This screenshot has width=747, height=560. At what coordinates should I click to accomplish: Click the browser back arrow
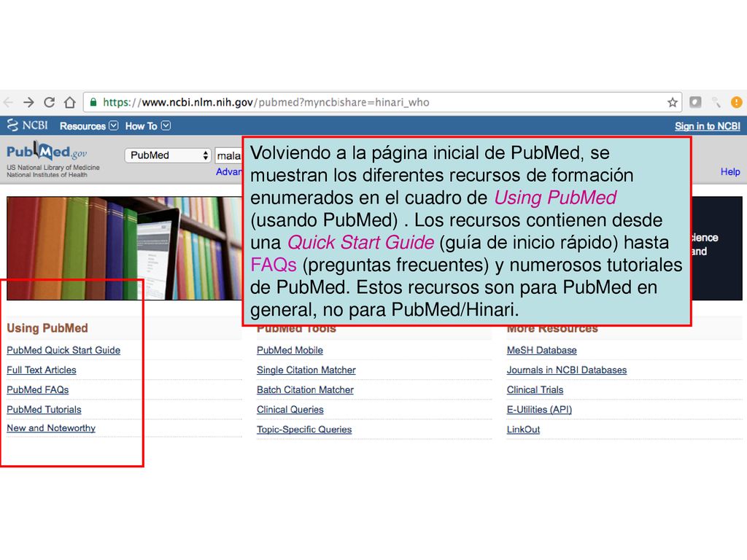click(x=8, y=102)
